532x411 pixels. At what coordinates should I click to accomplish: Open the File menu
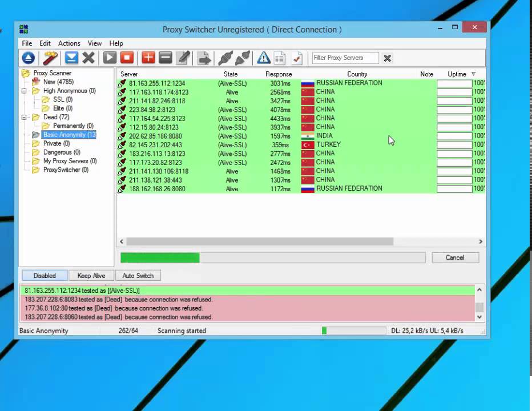(27, 43)
